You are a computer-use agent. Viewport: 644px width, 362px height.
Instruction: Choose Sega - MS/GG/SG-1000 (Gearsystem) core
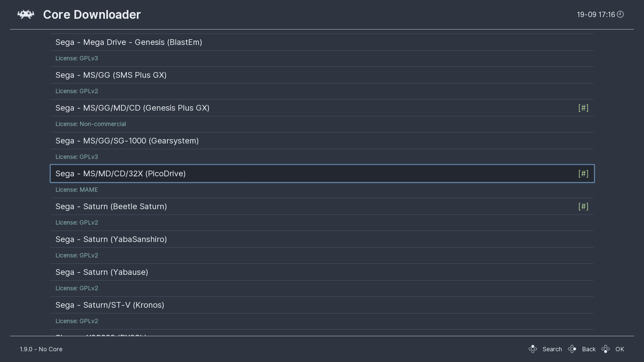[x=322, y=141]
